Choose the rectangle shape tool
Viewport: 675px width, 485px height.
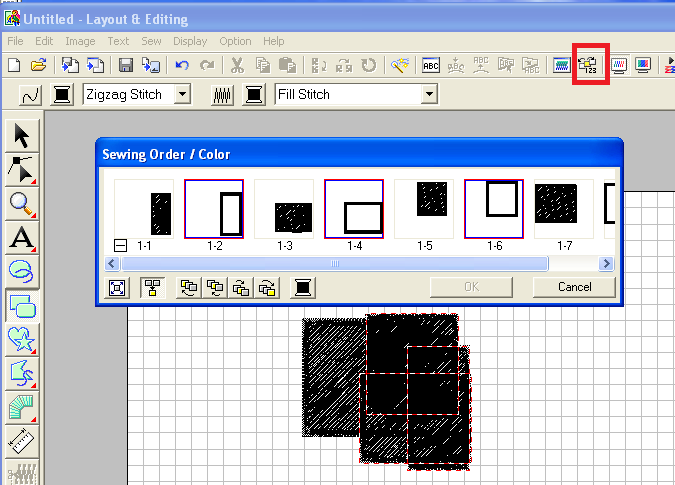click(22, 306)
